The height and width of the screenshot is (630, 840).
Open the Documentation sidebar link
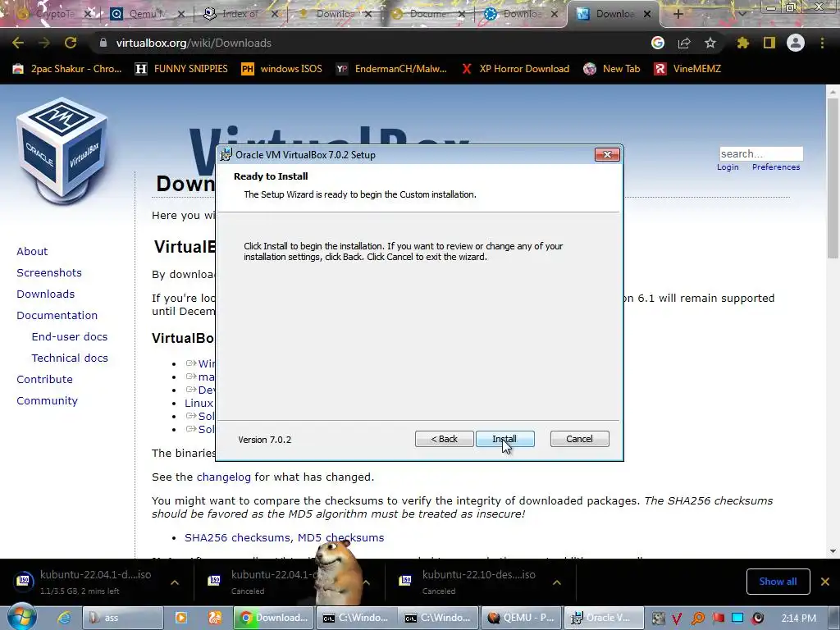click(x=57, y=316)
